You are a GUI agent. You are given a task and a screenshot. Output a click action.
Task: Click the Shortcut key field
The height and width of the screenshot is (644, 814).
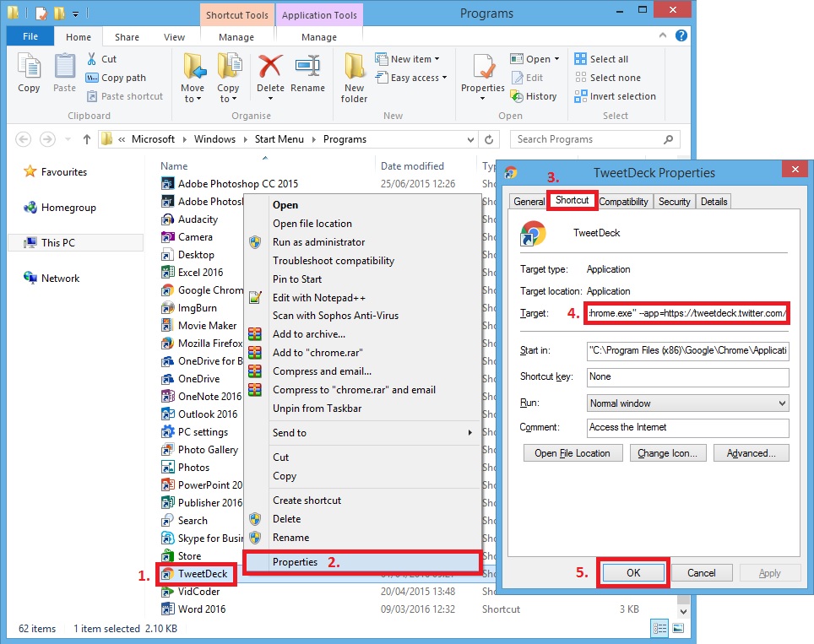(687, 376)
